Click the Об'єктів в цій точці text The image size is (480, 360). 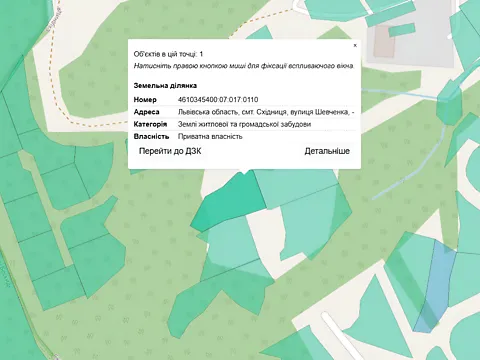pyautogui.click(x=168, y=54)
